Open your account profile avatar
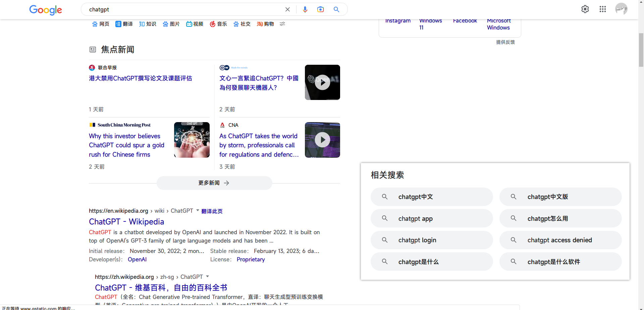644x310 pixels. [622, 9]
